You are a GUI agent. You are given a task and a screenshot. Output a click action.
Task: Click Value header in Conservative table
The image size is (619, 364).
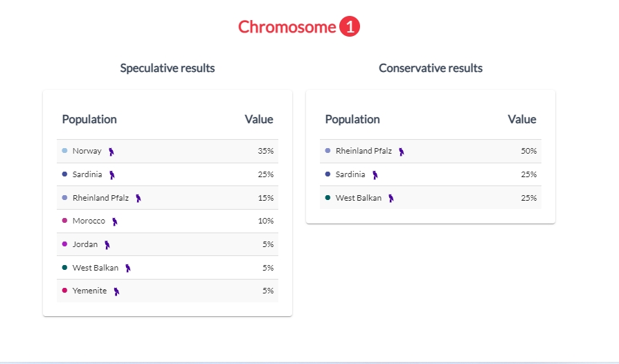coord(522,119)
